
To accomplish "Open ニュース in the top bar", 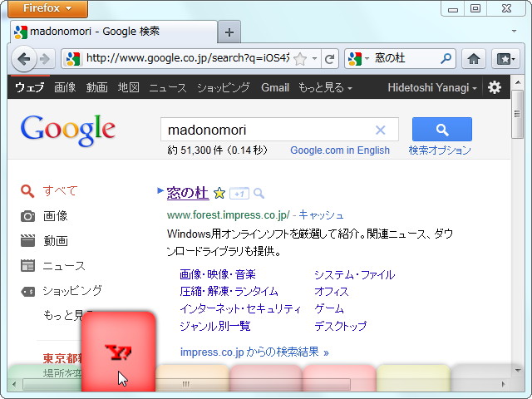I will point(168,87).
